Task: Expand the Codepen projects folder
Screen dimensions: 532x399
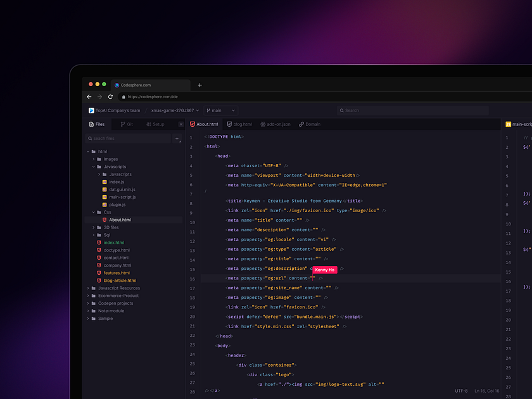Action: point(88,303)
